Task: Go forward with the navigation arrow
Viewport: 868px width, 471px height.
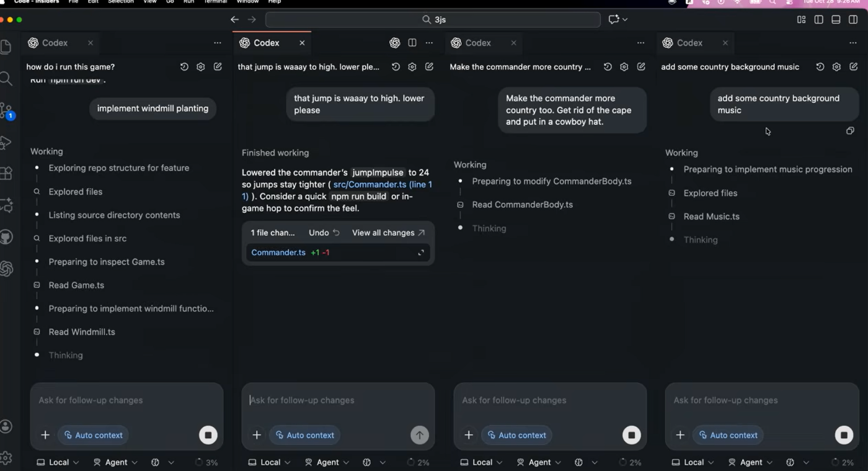Action: 252,20
